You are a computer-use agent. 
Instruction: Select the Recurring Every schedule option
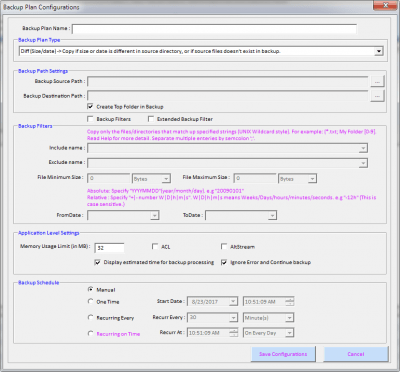tap(90, 317)
